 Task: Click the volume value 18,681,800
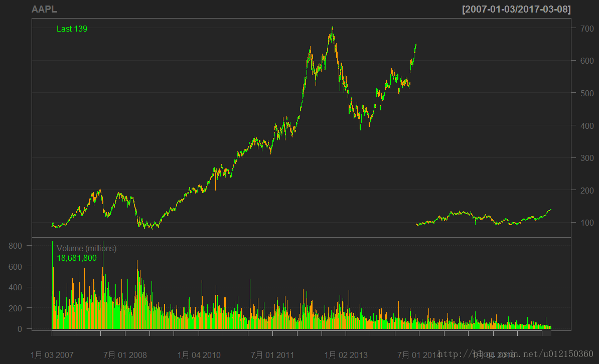pyautogui.click(x=77, y=258)
